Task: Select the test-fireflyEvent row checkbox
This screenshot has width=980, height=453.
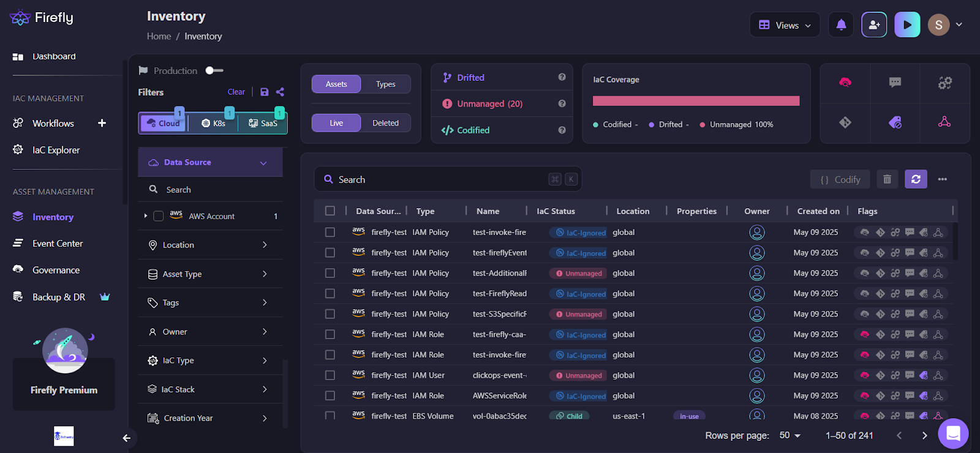Action: [330, 253]
